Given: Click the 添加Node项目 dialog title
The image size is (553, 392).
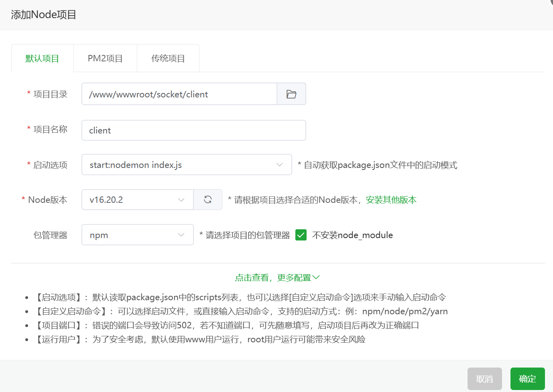Looking at the screenshot, I should tap(44, 15).
